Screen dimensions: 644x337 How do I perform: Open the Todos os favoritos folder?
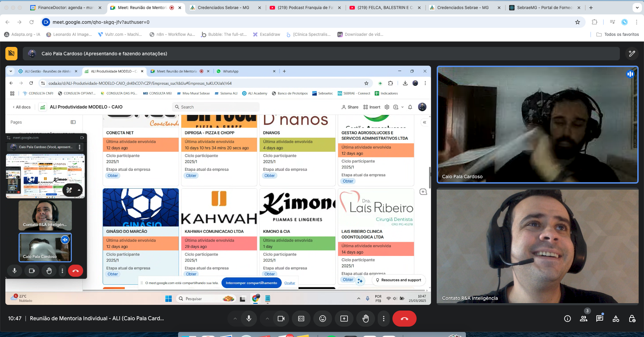(618, 35)
